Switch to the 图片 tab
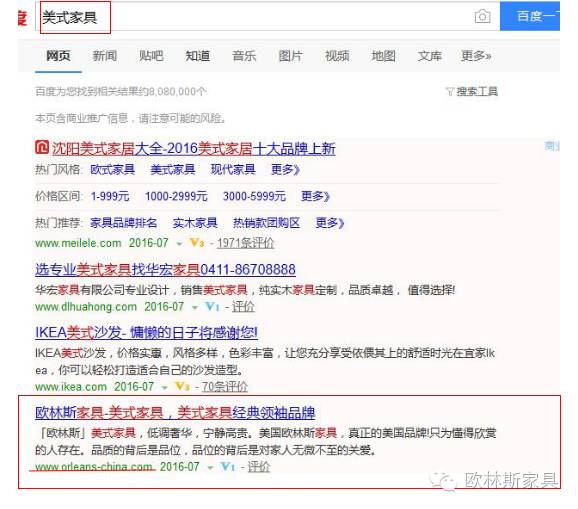The image size is (578, 509). (290, 56)
